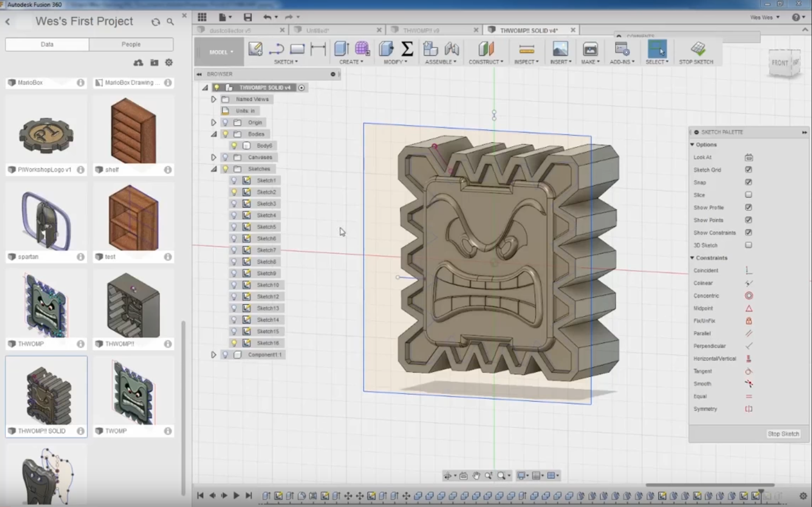Select the Sketch Dimension tool
Screen dimensions: 812x507
[318, 49]
